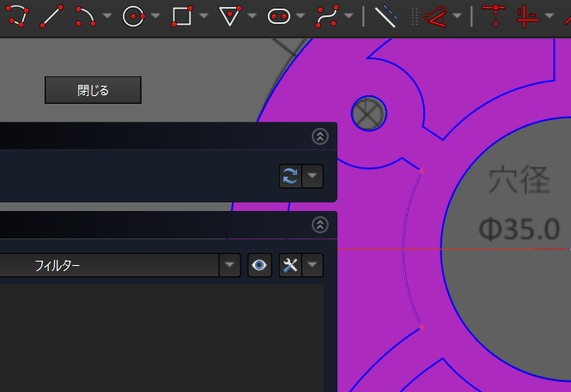571x392 pixels.
Task: Click the wrench and screwdriver settings icon
Action: click(x=290, y=265)
